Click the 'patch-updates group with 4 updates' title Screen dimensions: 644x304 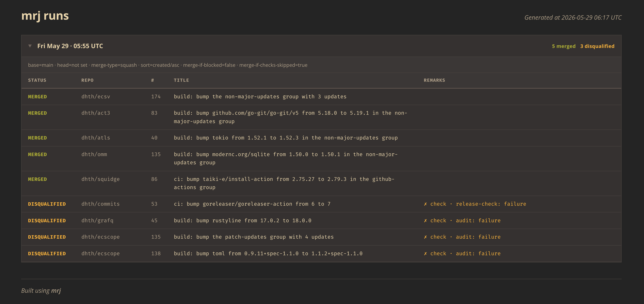[254, 237]
